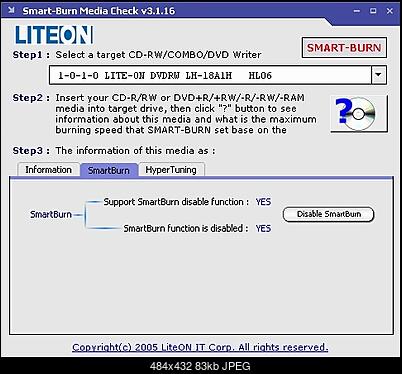This screenshot has width=402, height=374.
Task: Click the 'SmartBurn function is disabled' label
Action: tap(186, 229)
